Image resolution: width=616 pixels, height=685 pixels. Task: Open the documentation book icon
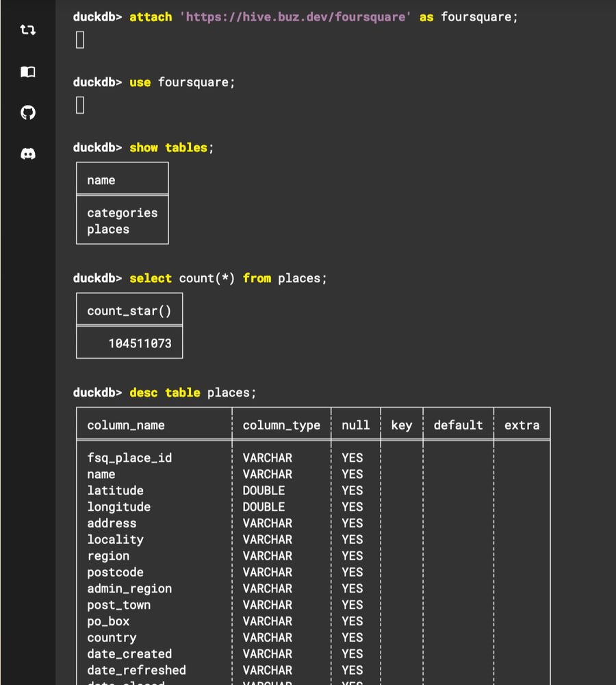coord(28,72)
